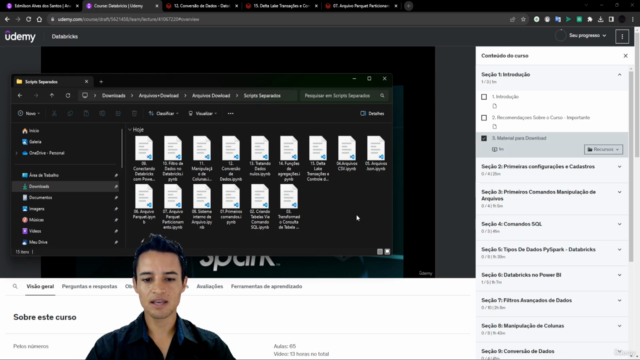Switch to the 15. Delta Lake browser tab
The width and height of the screenshot is (640, 360).
click(282, 6)
